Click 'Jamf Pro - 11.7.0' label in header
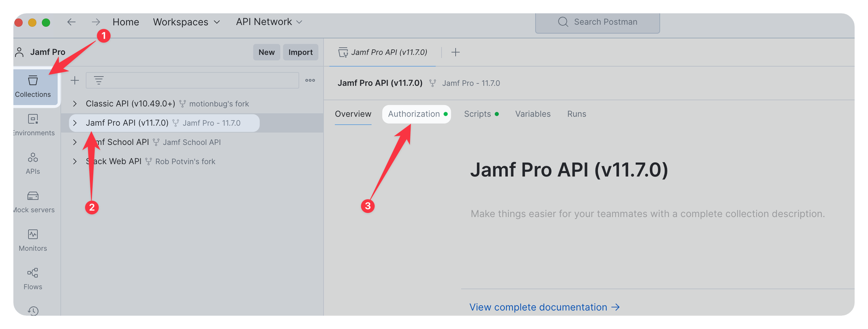The height and width of the screenshot is (329, 868). click(471, 83)
